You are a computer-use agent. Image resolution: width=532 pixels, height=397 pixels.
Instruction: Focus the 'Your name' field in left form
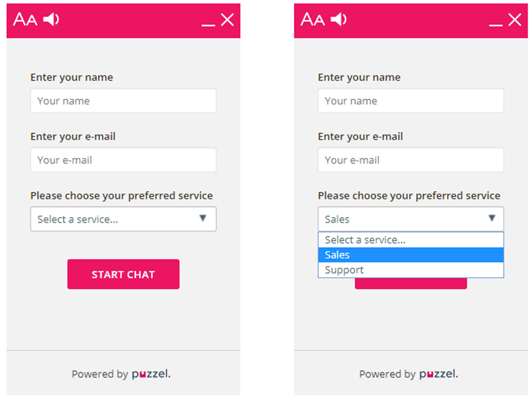[123, 101]
